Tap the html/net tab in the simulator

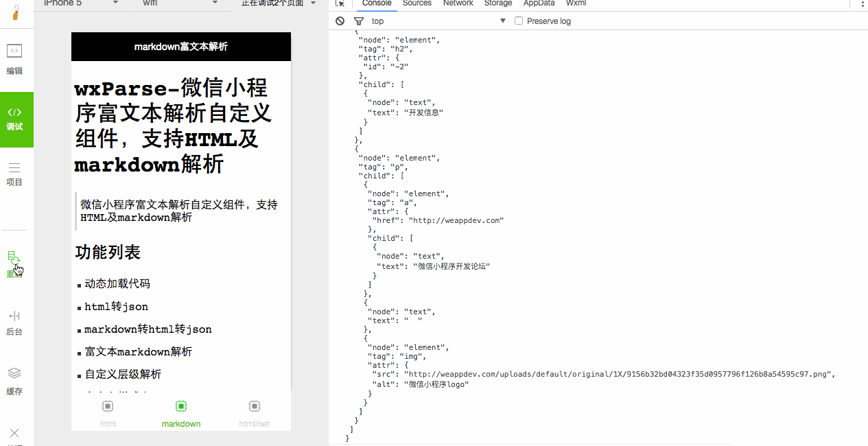[x=254, y=412]
